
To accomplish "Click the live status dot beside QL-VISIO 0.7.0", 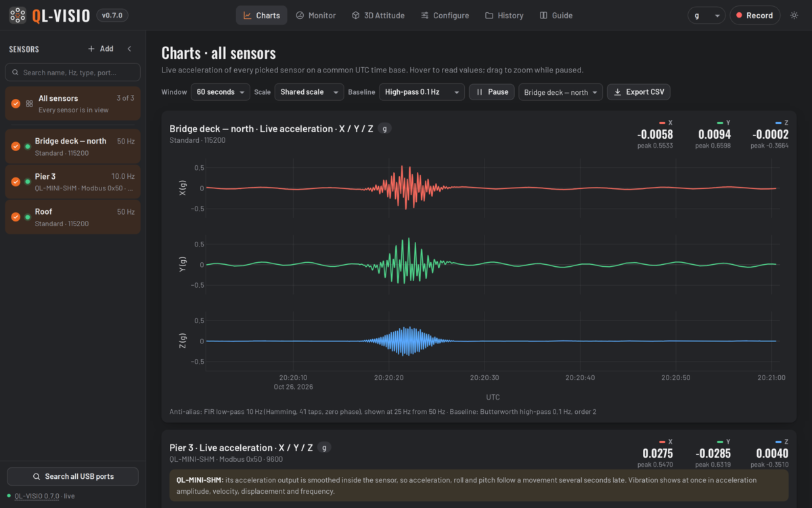I will click(x=9, y=496).
